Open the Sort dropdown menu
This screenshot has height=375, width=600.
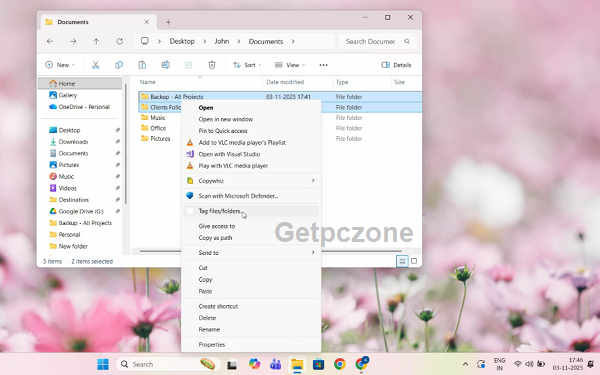click(x=247, y=65)
